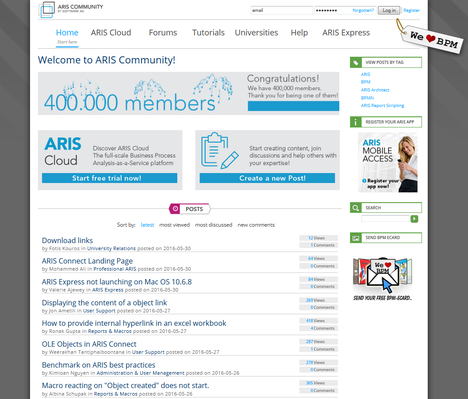Click the green arrow search submit button
468x399 pixels.
[414, 219]
